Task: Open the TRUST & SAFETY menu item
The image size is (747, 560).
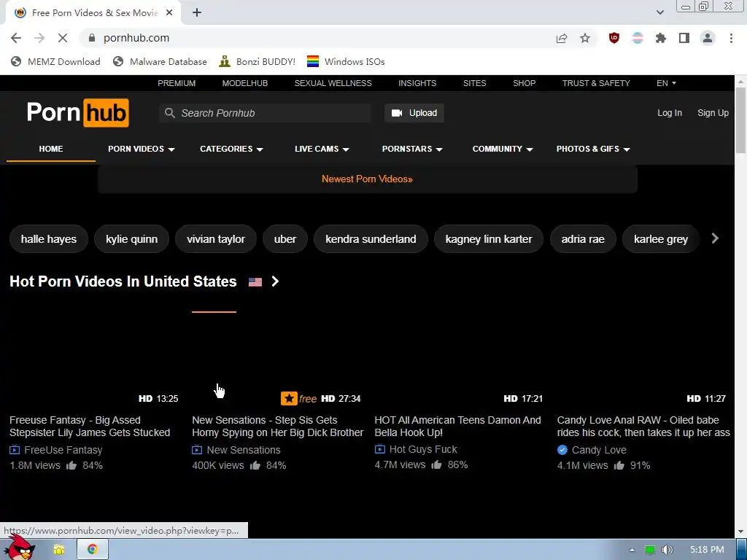Action: point(596,83)
